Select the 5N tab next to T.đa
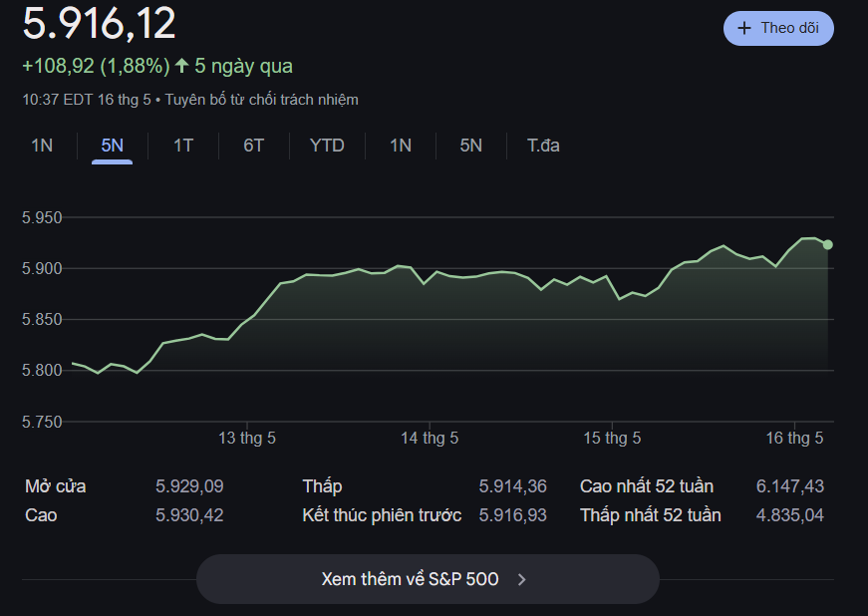This screenshot has width=868, height=616. tap(471, 146)
